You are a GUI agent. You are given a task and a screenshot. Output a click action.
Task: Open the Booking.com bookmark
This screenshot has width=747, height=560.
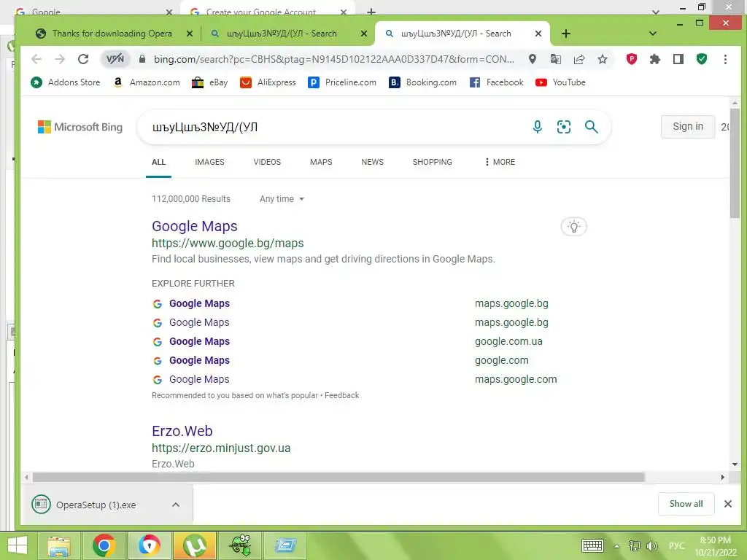[x=422, y=82]
